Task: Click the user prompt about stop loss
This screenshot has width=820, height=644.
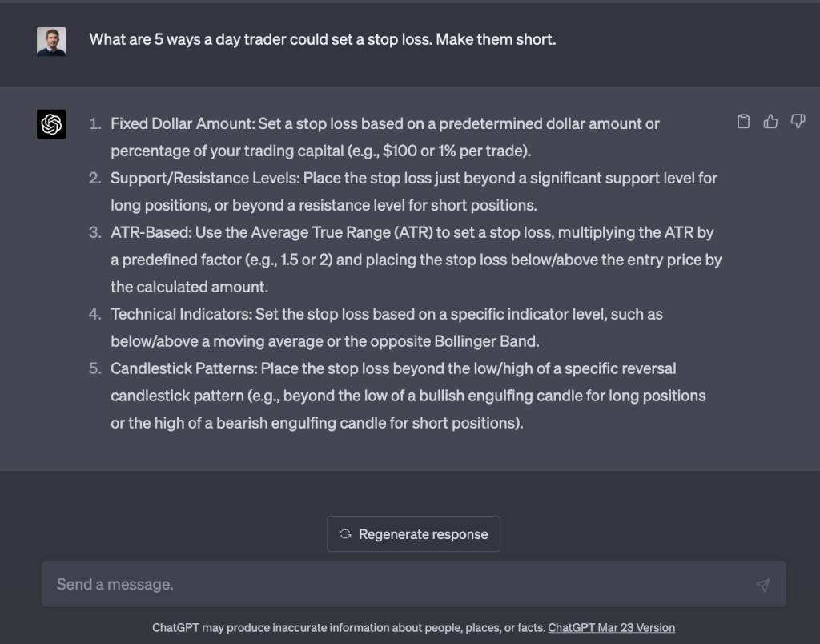Action: (322, 39)
